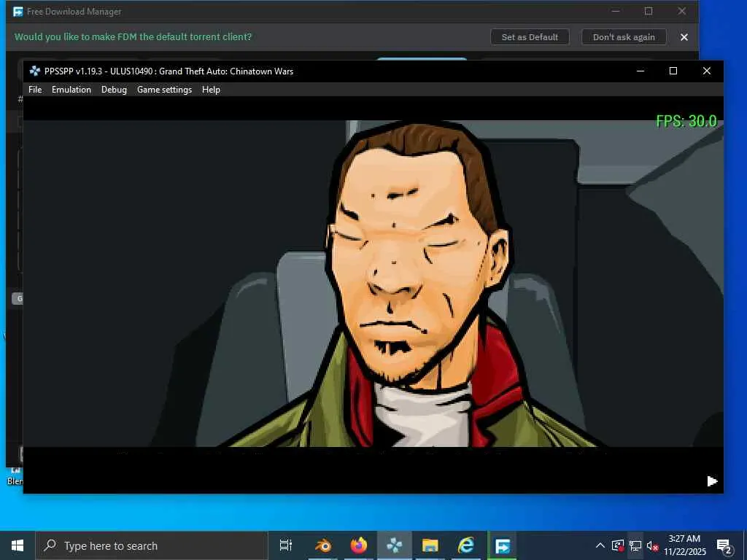Open the notification center icon
Screen dimensions: 747x560
(724, 545)
